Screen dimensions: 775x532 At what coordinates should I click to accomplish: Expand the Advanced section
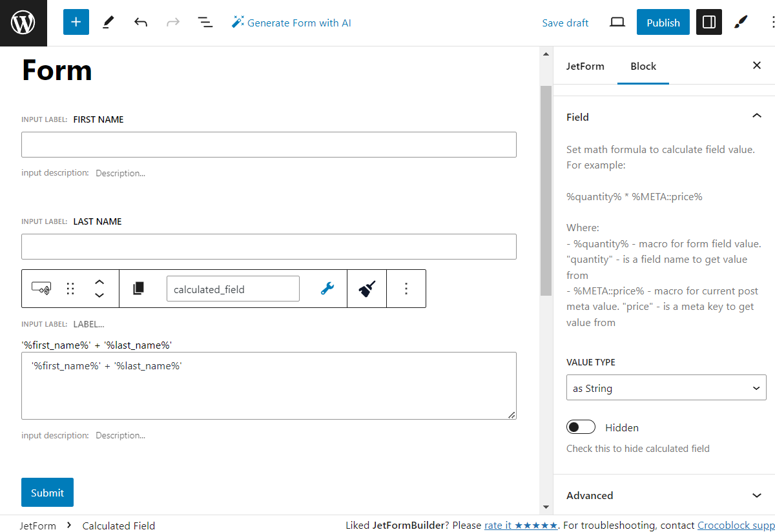(756, 495)
